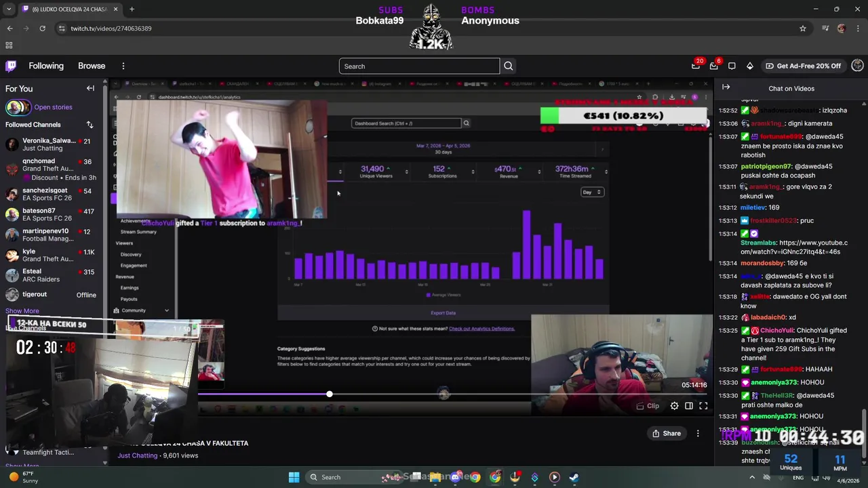Click the Get Ad-Free 20% Off button

(x=803, y=66)
